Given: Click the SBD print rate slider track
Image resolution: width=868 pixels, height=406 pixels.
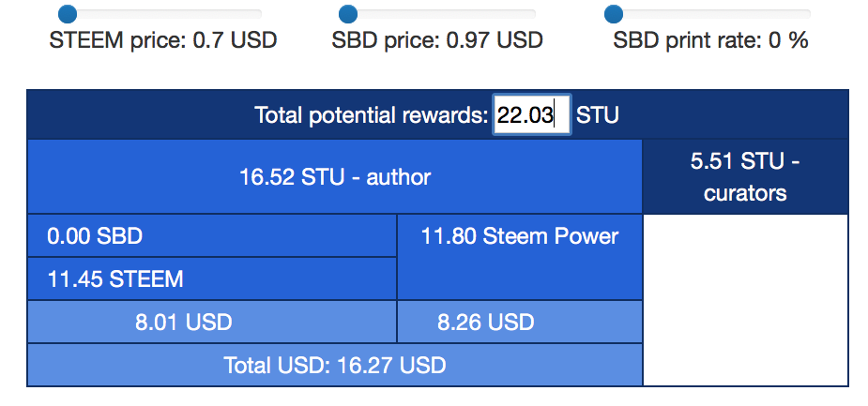Looking at the screenshot, I should point(713,14).
